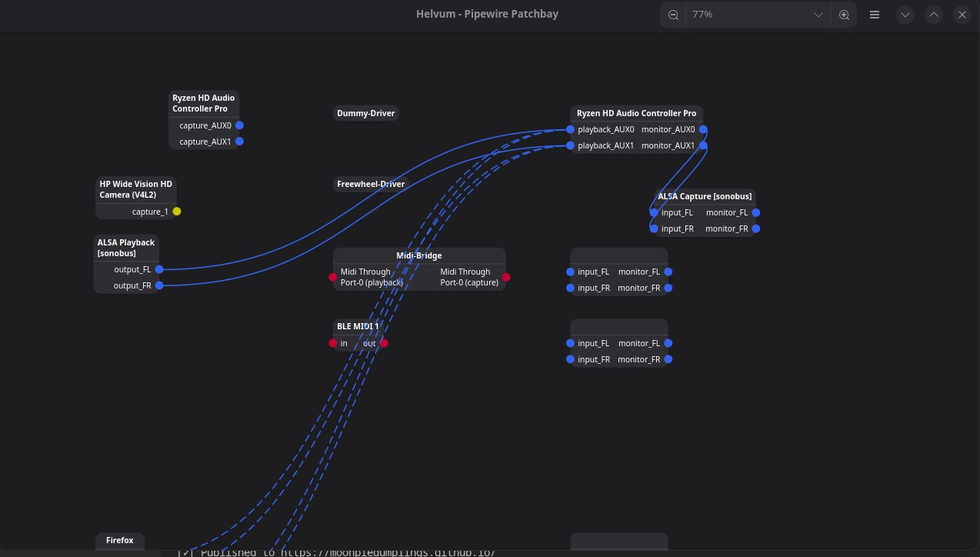Screen dimensions: 980x557
Task: Select HP Wide Vision HD Camera node
Action: tap(135, 189)
